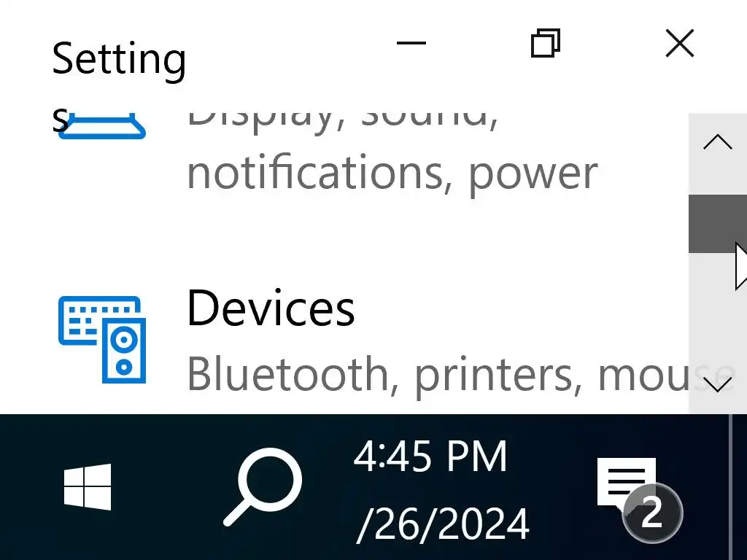The image size is (747, 560).
Task: Click the dark scrollbar thumb
Action: 718,223
